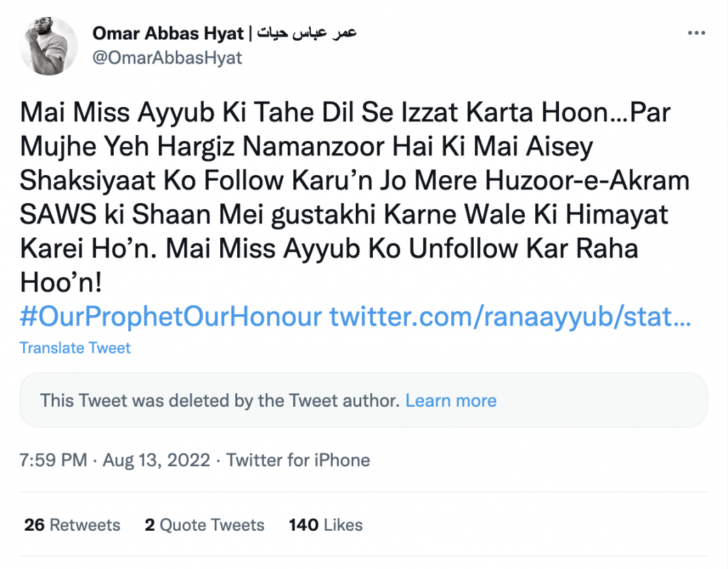
Task: Visit the @OmarAbbasHyat handle link
Action: click(166, 58)
